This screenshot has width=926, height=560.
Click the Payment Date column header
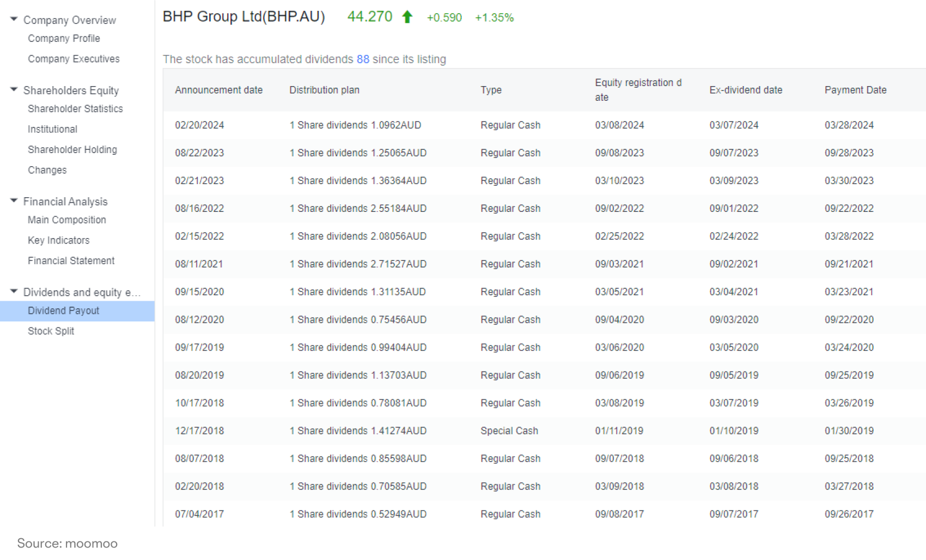855,90
